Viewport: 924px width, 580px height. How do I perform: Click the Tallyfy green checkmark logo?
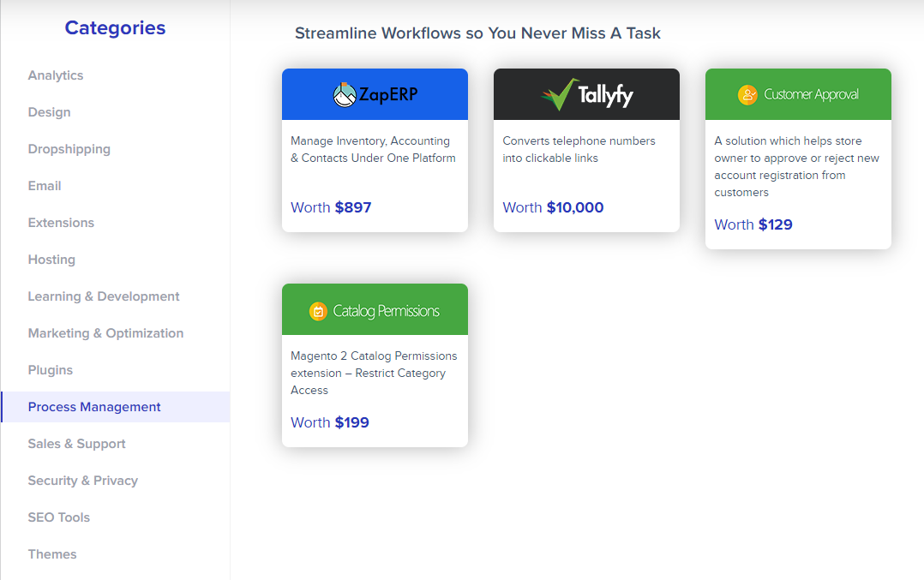(560, 94)
